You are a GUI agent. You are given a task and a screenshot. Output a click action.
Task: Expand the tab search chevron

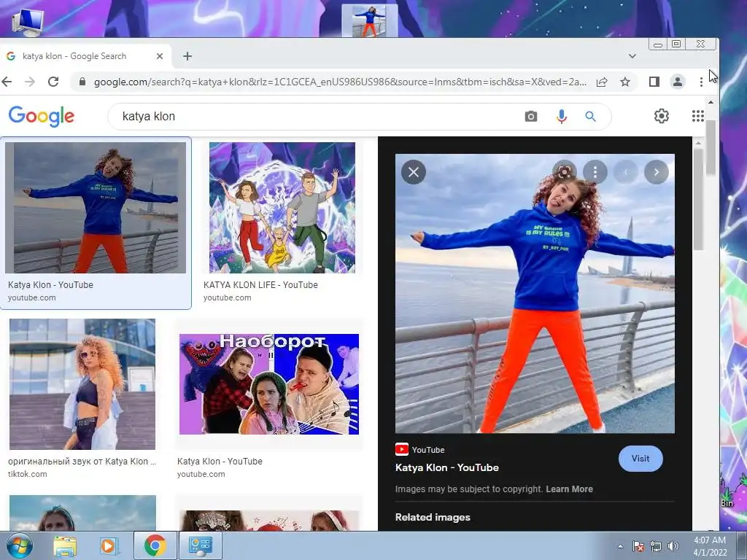632,56
